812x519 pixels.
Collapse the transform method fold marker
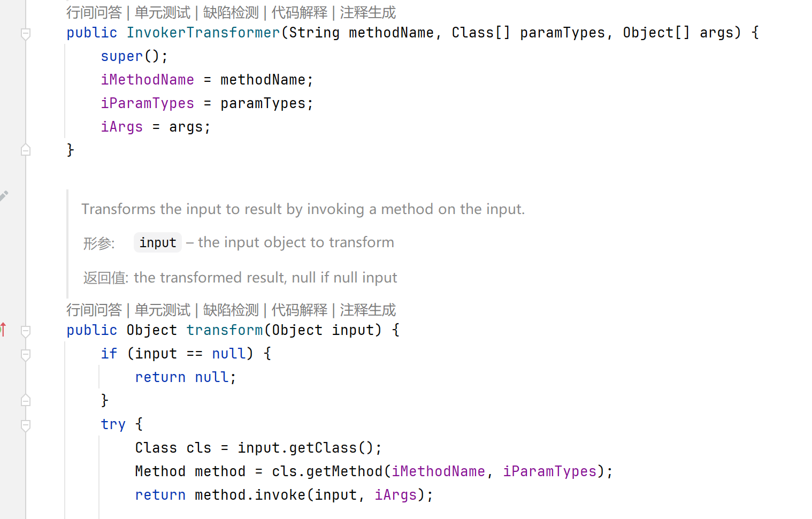[x=25, y=331]
